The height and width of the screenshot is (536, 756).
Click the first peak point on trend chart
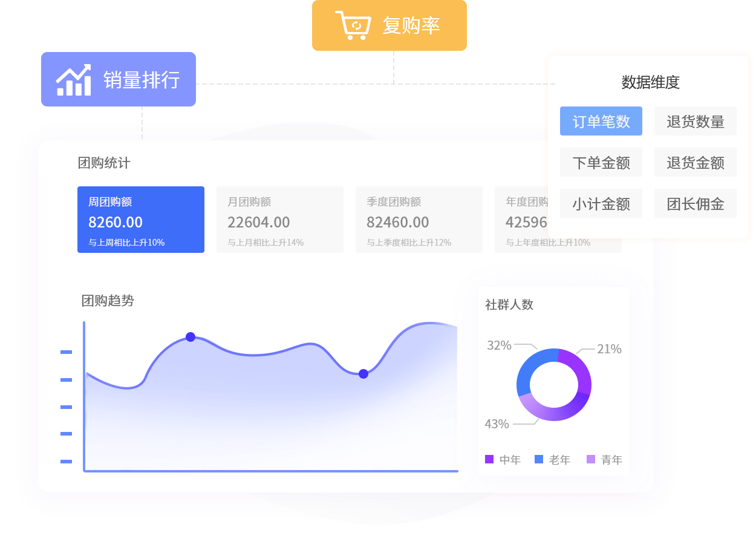pos(191,337)
